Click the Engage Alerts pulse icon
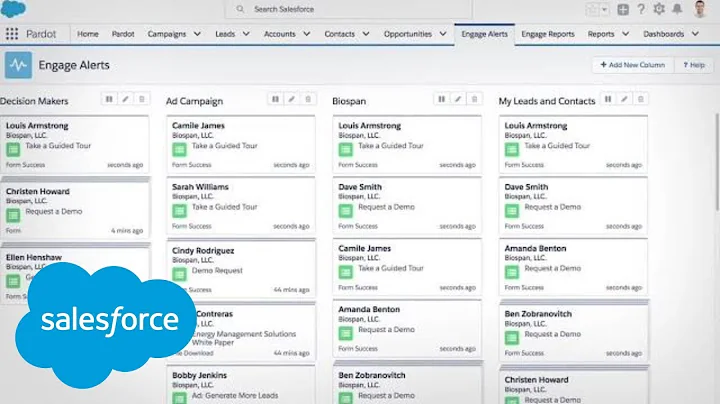The image size is (720, 404). [x=18, y=65]
